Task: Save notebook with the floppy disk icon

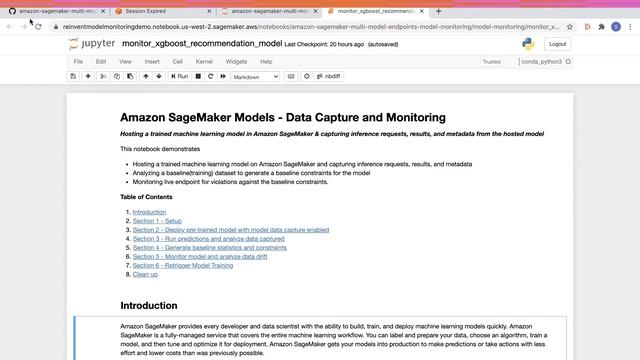Action: click(73, 76)
